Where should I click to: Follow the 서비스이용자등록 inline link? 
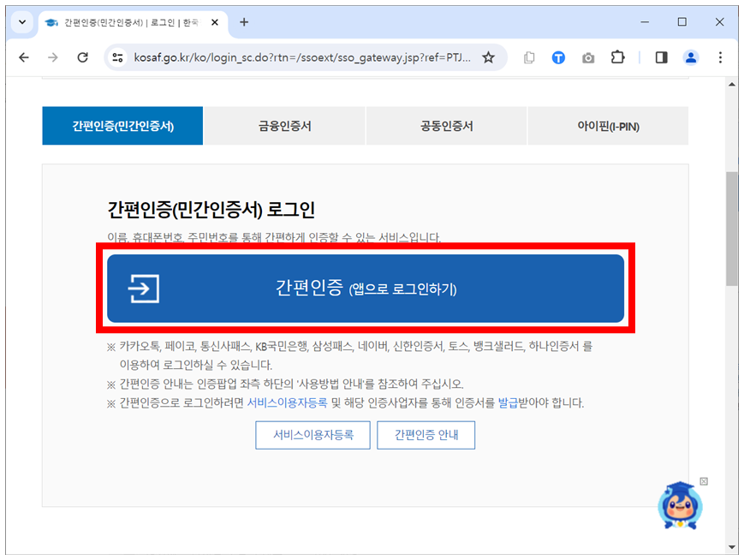click(x=287, y=403)
